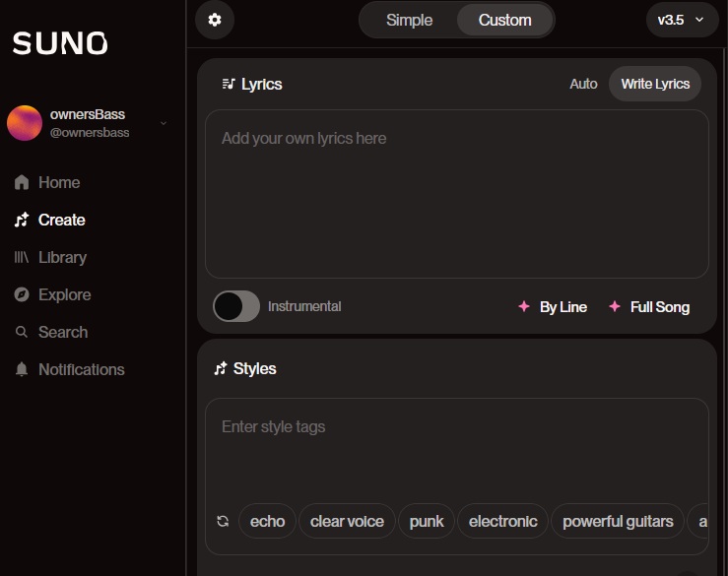Toggle the Instrumental switch on
The height and width of the screenshot is (576, 728).
236,306
